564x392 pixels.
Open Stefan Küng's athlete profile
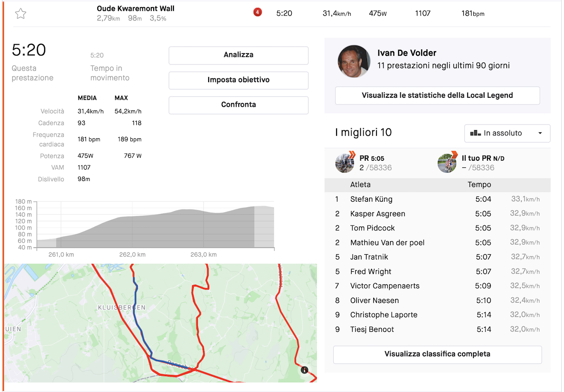point(371,199)
